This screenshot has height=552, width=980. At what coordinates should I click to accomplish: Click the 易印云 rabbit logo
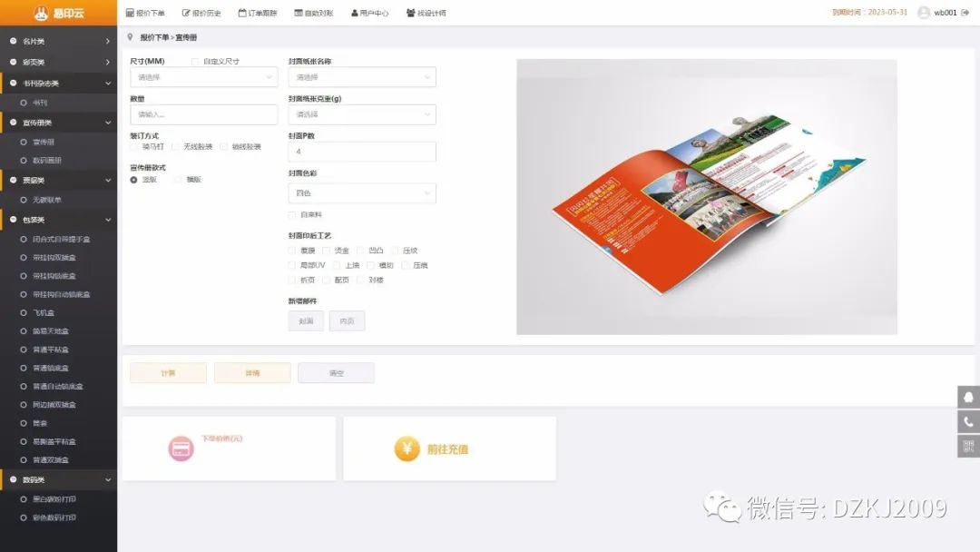point(41,13)
